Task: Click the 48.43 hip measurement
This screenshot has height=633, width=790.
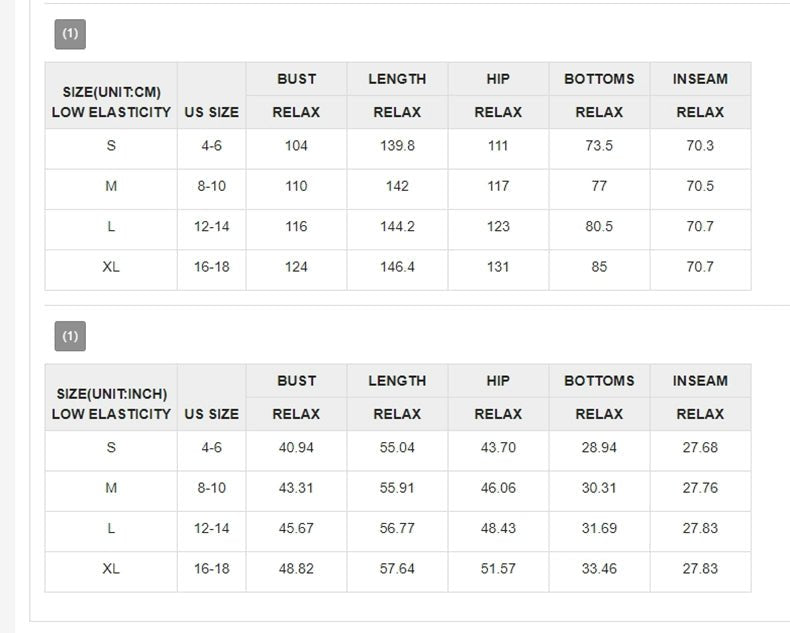Action: pos(498,528)
